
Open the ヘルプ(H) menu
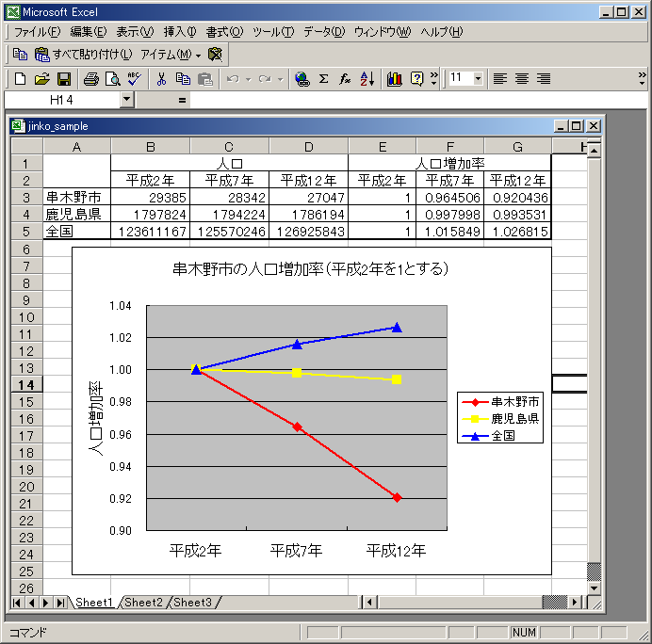click(442, 32)
